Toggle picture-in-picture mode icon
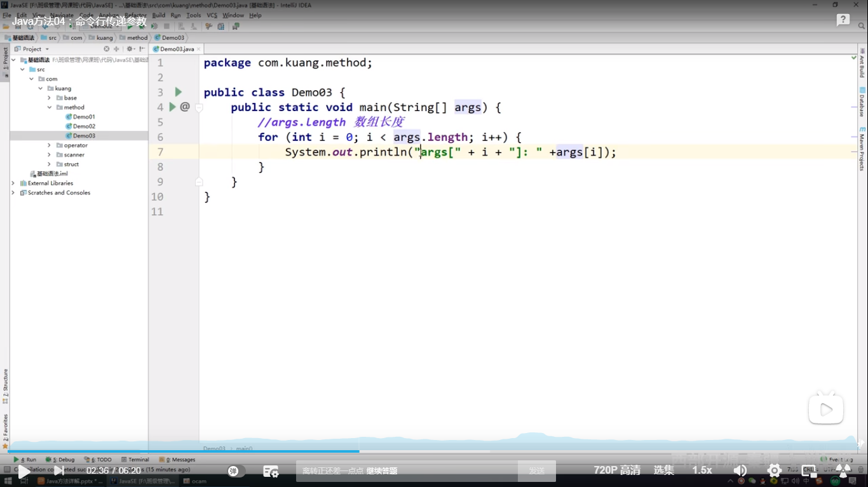This screenshot has height=487, width=868. pyautogui.click(x=809, y=471)
